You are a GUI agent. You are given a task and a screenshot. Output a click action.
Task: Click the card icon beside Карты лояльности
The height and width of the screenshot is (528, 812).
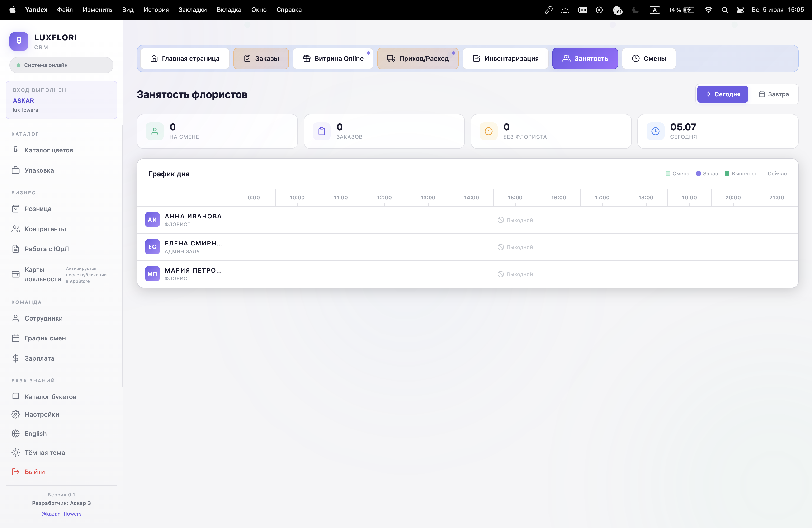(16, 274)
